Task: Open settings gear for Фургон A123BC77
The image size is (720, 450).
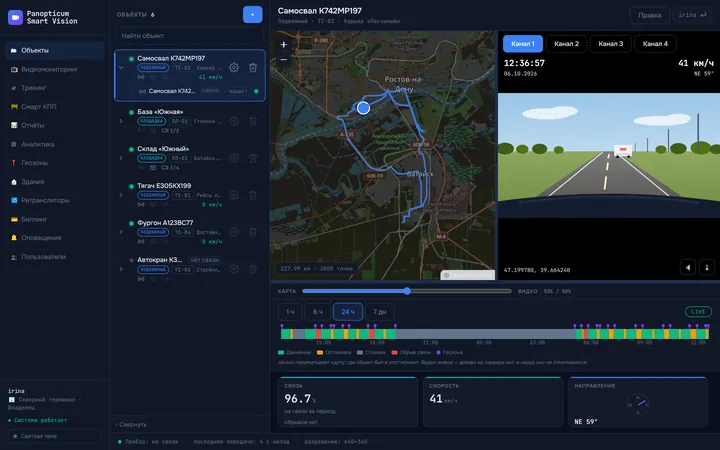Action: click(x=234, y=232)
